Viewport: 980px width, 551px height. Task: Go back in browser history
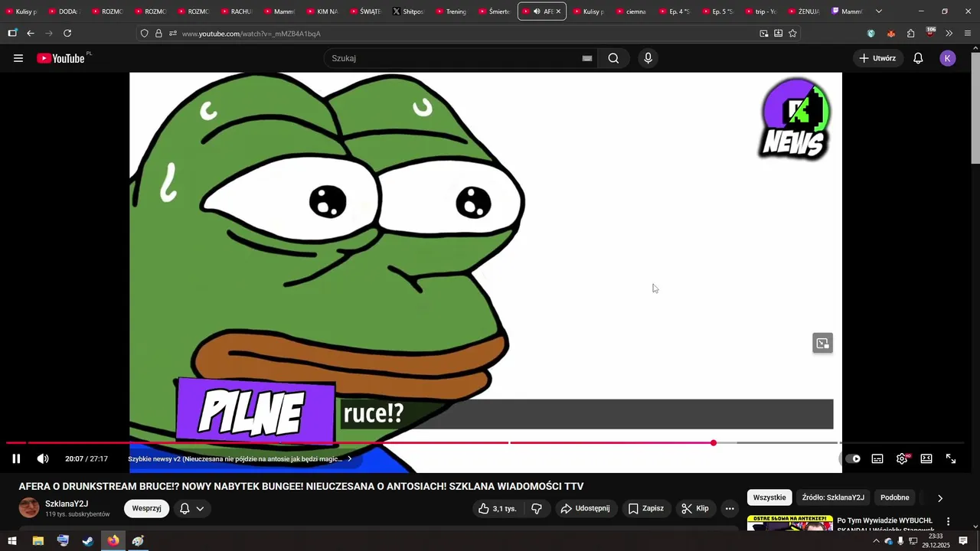(x=31, y=34)
